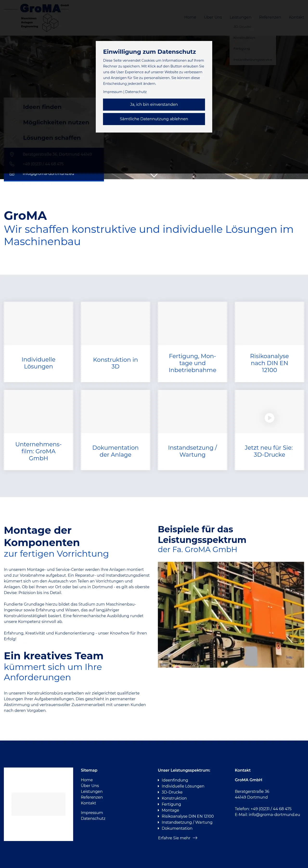This screenshot has width=308, height=868.
Task: Click the arrow next to Erfahre Sie mehr
Action: tap(195, 838)
